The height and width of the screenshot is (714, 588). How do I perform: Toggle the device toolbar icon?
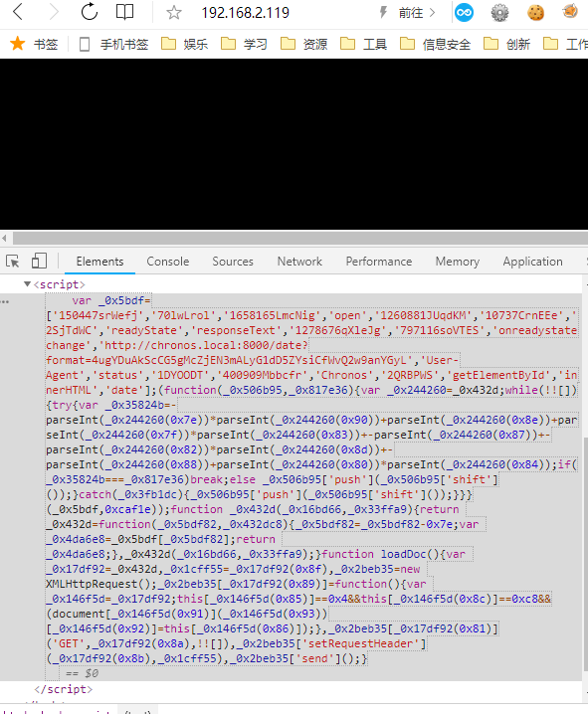coord(39,261)
